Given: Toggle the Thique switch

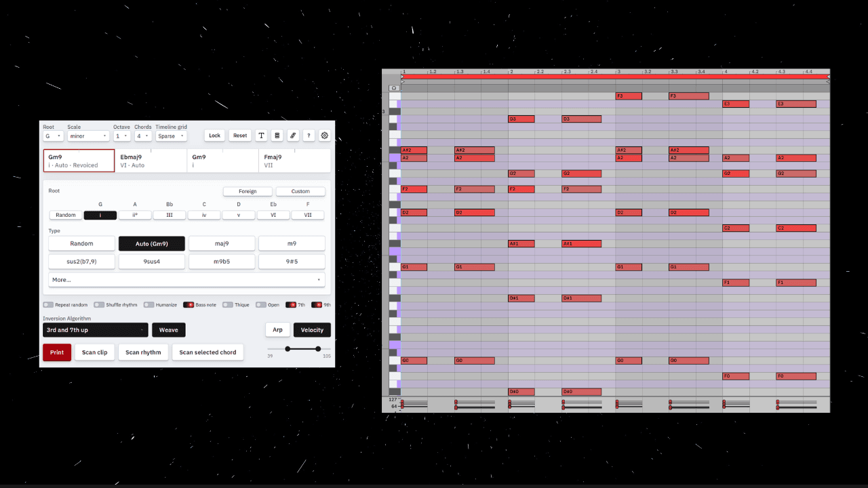Looking at the screenshot, I should pos(228,305).
